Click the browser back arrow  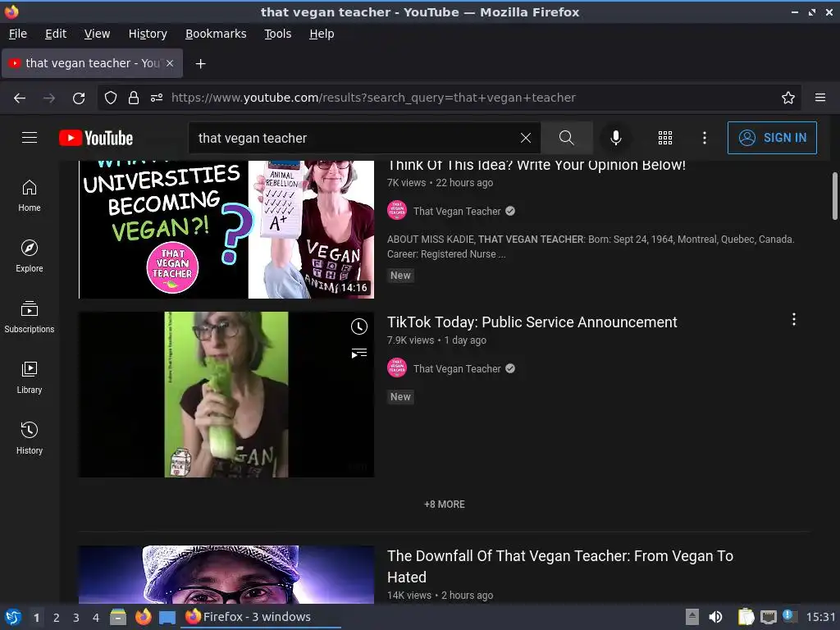point(20,98)
